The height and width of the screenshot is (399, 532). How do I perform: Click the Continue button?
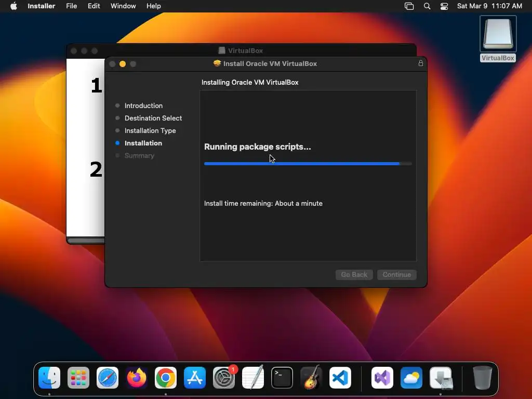coord(396,274)
